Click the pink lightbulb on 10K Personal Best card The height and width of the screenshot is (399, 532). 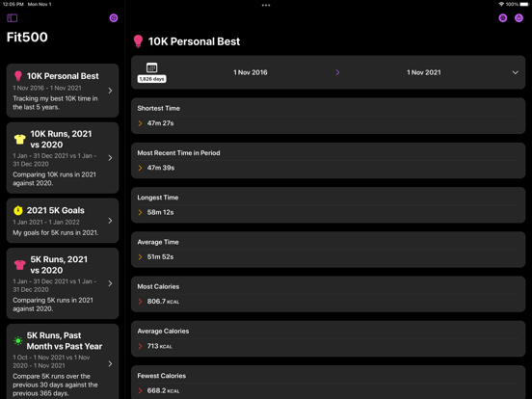(18, 76)
